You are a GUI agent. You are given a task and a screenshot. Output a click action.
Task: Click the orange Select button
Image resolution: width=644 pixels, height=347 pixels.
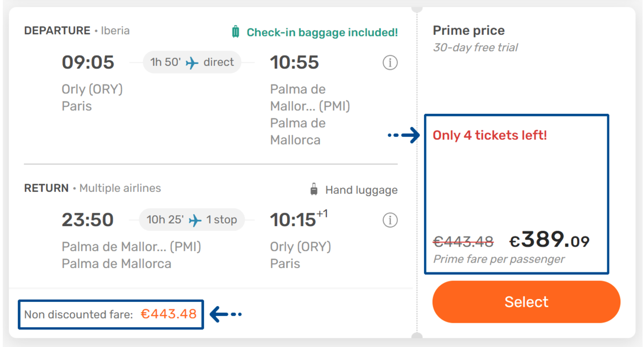point(526,302)
